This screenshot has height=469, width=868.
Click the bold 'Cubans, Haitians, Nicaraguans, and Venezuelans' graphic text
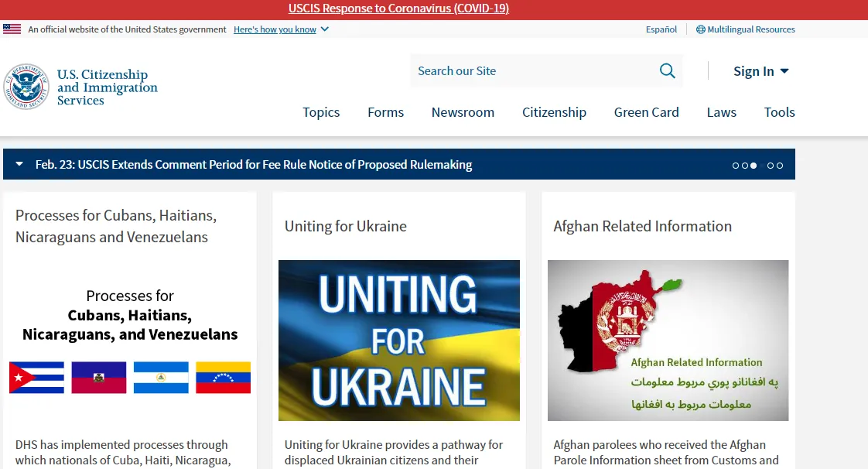tap(130, 324)
